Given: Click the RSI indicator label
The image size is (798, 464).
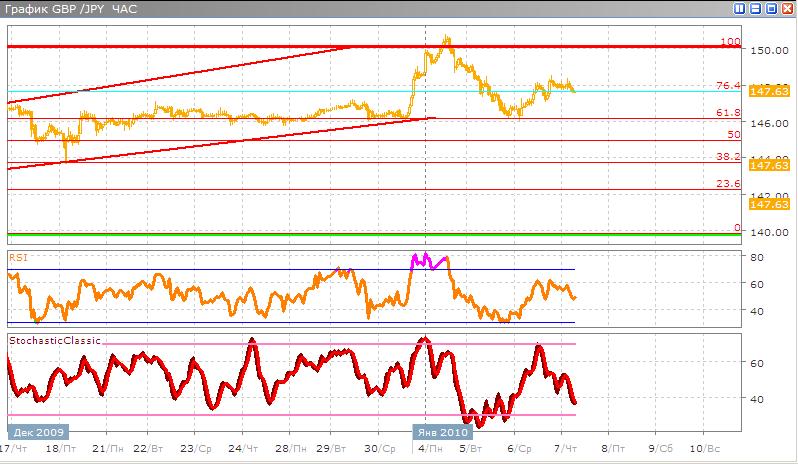Looking at the screenshot, I should 17,257.
